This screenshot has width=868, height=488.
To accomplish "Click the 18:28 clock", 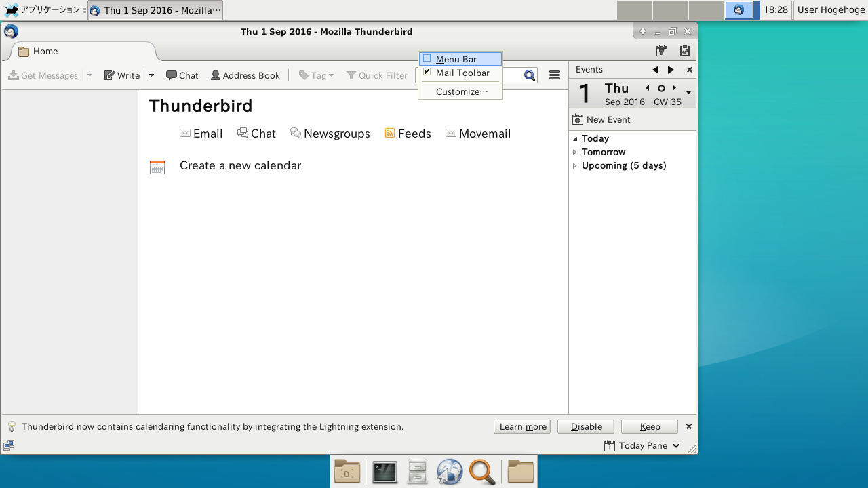I will [776, 10].
